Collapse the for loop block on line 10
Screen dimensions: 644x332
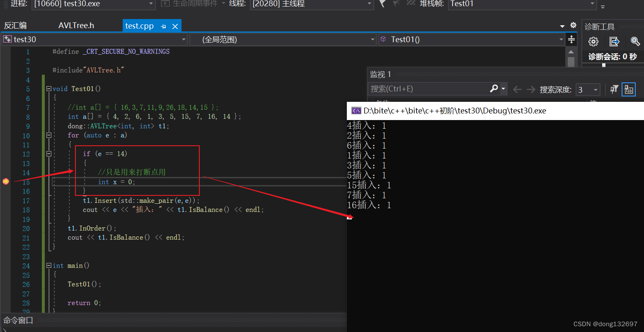pos(49,135)
